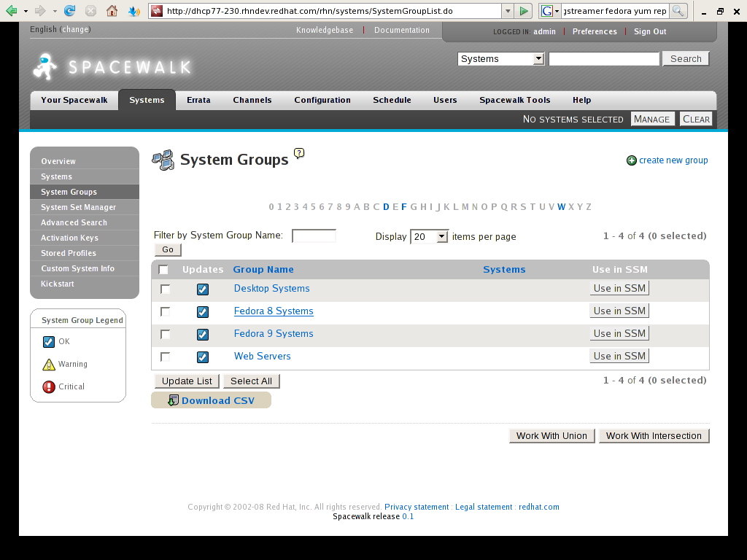Viewport: 747px width, 560px height.
Task: Click the Manage button
Action: (652, 119)
